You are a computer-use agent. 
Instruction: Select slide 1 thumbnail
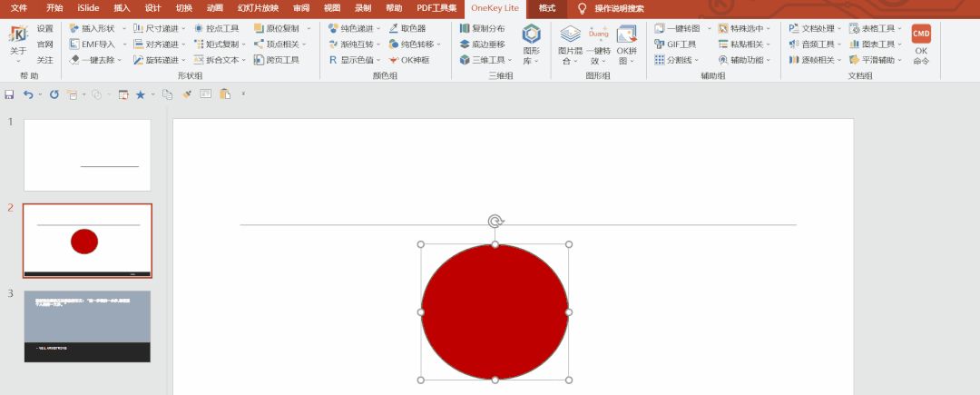click(x=87, y=155)
